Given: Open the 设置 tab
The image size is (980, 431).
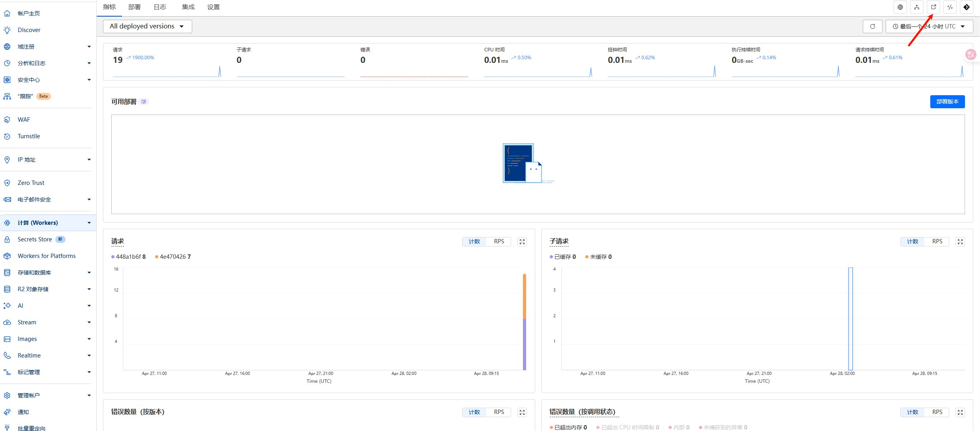Looking at the screenshot, I should (214, 7).
